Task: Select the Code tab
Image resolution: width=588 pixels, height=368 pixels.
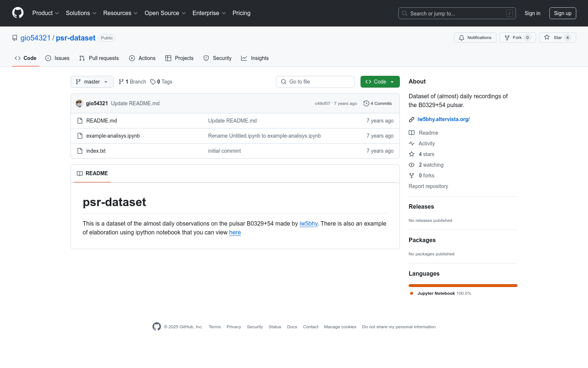Action: pos(26,58)
